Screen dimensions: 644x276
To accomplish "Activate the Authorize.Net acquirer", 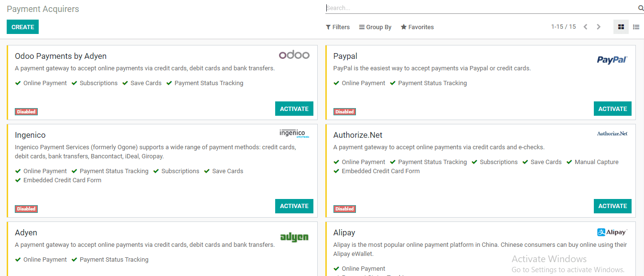I will click(612, 206).
